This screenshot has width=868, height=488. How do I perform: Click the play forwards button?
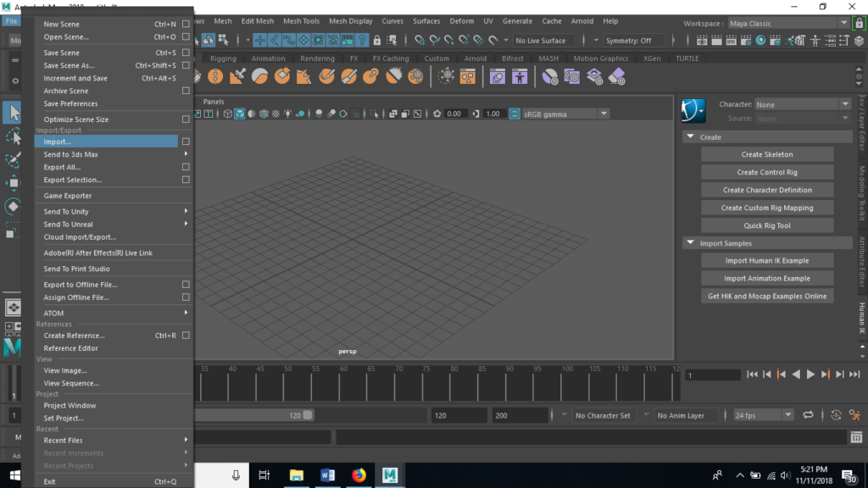(810, 374)
